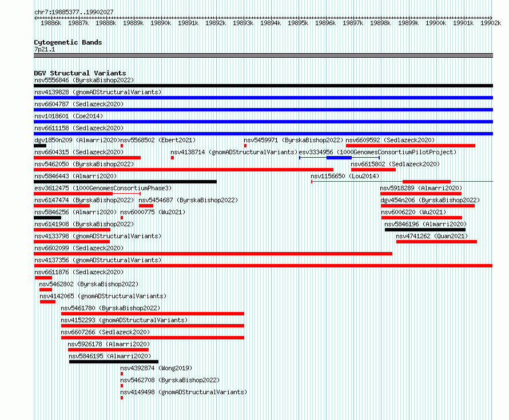Click the Cytogenetic Bands track title
The height and width of the screenshot is (420, 509).
[68, 42]
